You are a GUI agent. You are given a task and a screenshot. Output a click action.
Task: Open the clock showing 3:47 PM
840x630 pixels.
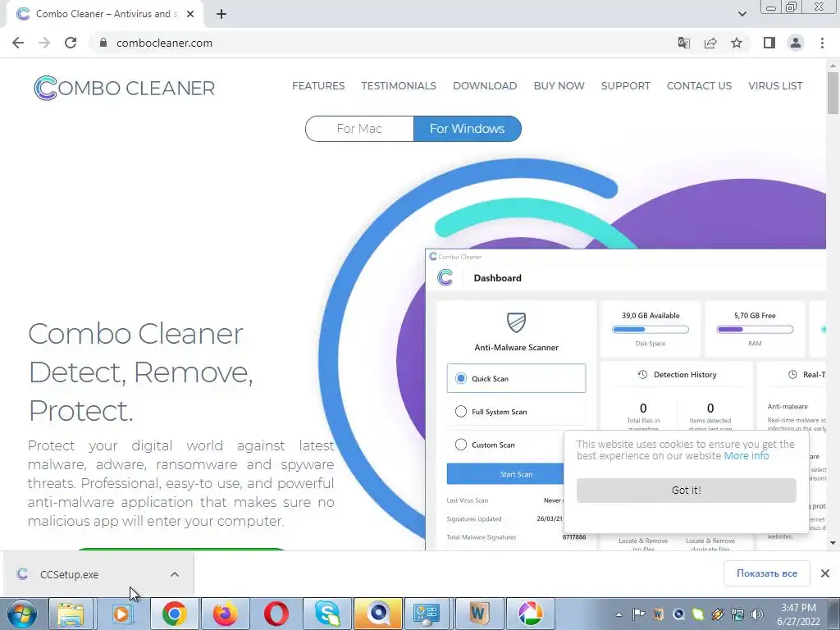[x=798, y=614]
